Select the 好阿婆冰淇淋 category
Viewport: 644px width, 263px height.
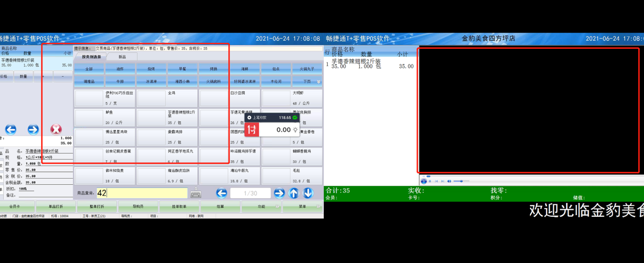point(245,82)
